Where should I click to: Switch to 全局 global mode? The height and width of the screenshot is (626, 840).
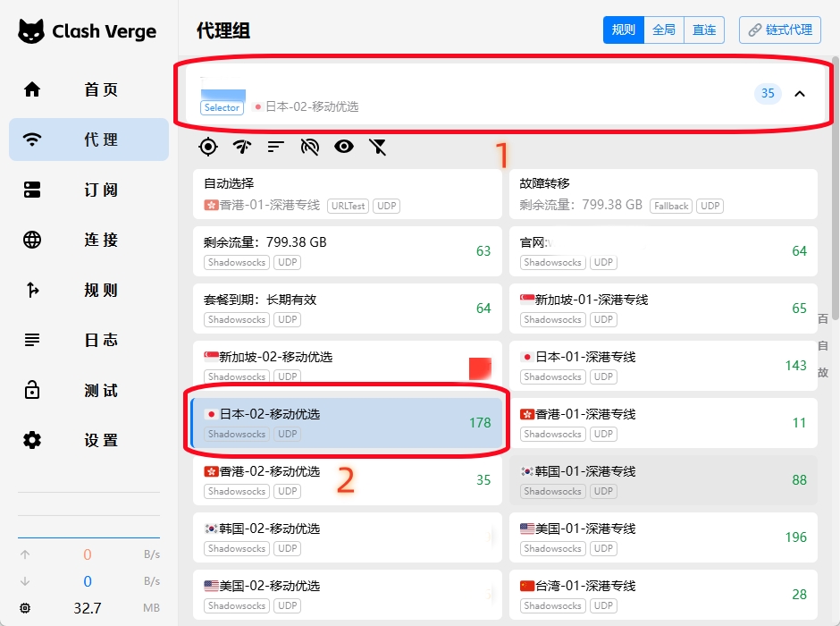664,30
